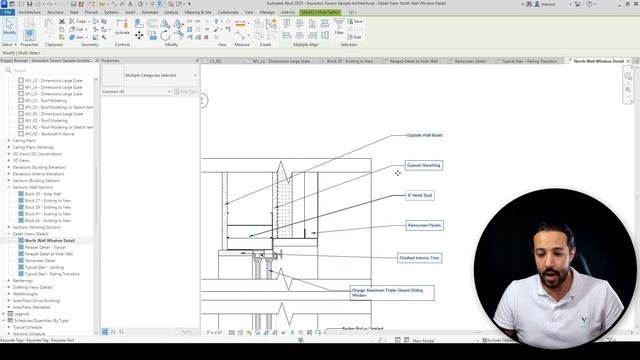Image resolution: width=640 pixels, height=360 pixels.
Task: Click the Create Group icon
Action: pos(271,24)
